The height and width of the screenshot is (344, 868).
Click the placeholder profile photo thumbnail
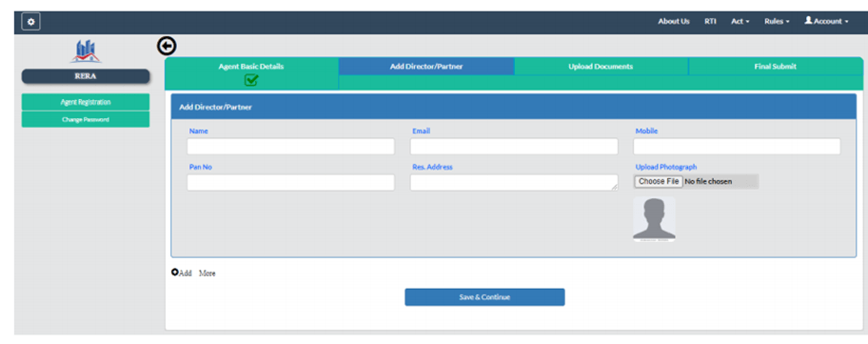[654, 219]
